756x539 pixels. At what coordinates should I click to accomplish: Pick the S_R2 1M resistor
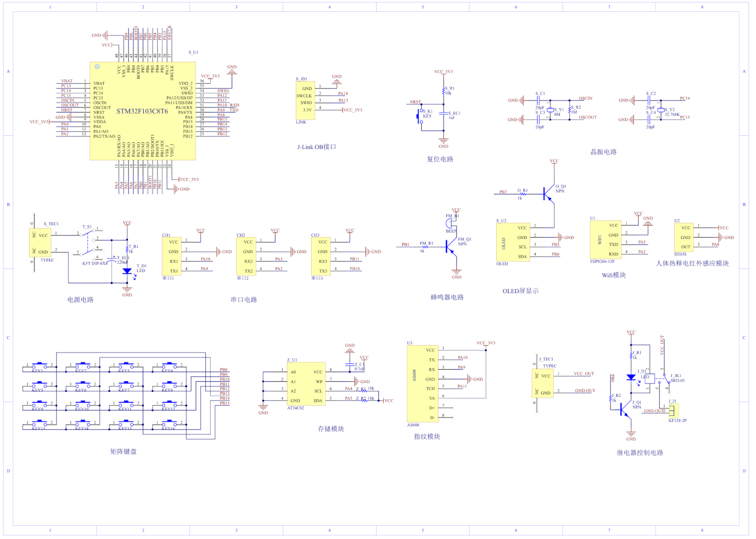pos(570,109)
